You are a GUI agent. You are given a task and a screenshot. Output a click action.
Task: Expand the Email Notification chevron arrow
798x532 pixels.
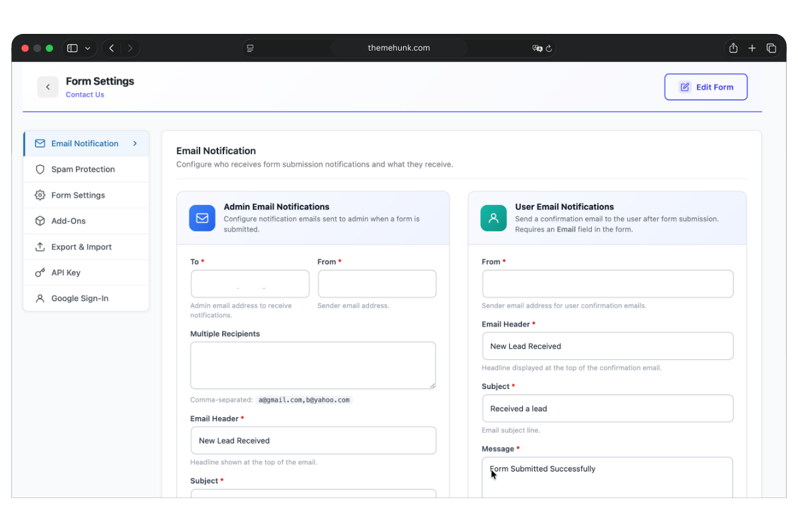point(135,144)
